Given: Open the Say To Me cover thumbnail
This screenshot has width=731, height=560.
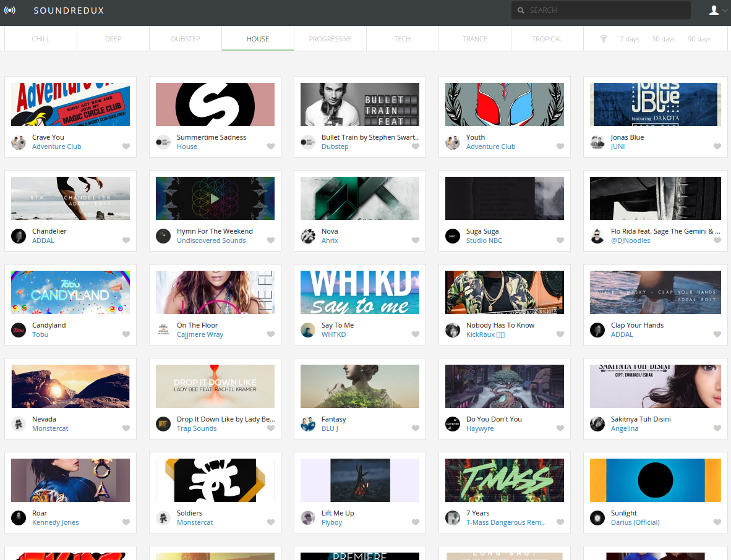Looking at the screenshot, I should pyautogui.click(x=360, y=292).
